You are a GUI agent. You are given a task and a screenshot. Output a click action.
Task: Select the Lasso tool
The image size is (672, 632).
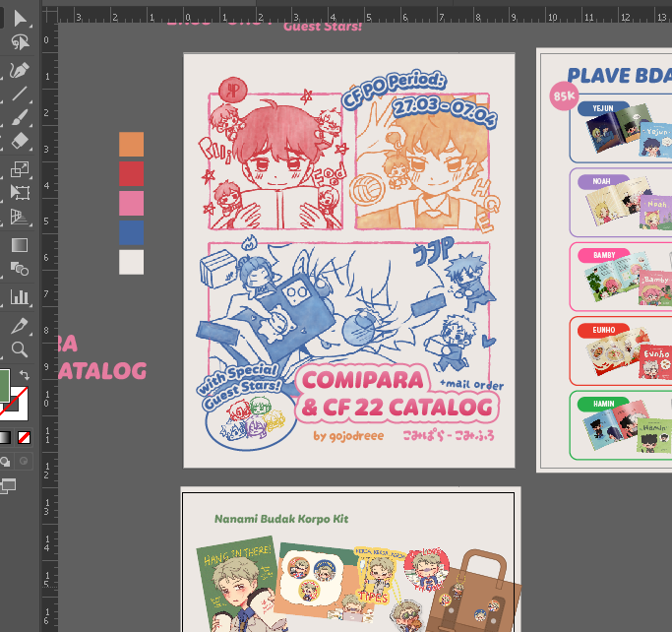point(20,42)
